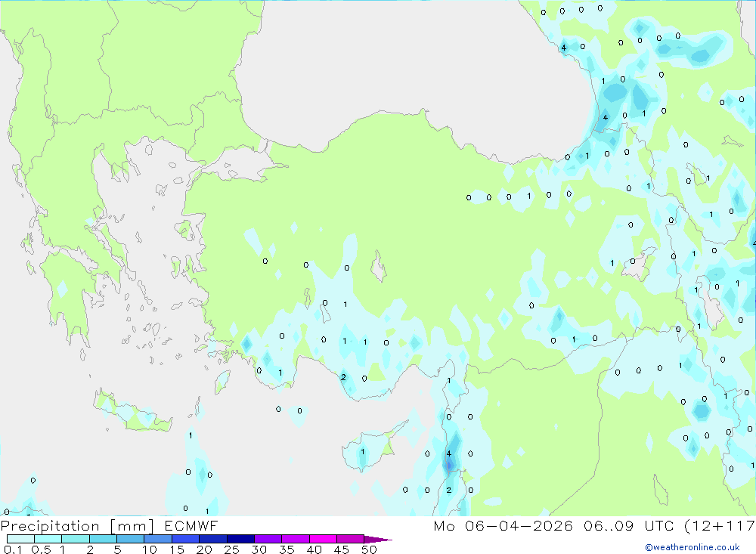Click the legend's 45 scale label
Screen dimensions: 756x554
342,549
